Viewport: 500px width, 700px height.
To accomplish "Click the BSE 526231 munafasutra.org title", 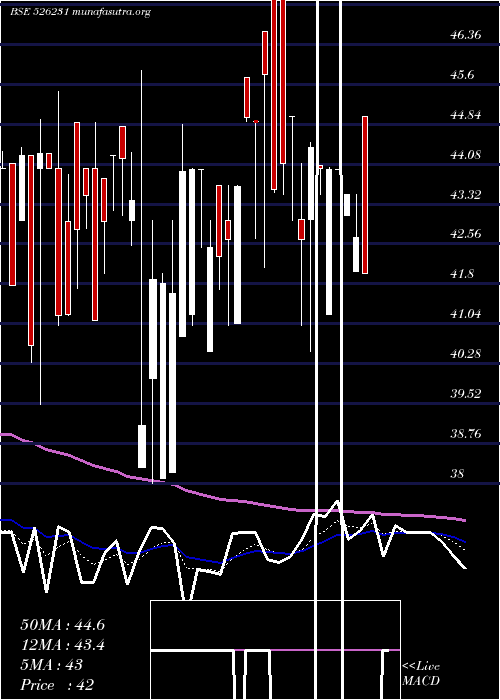I will point(80,12).
